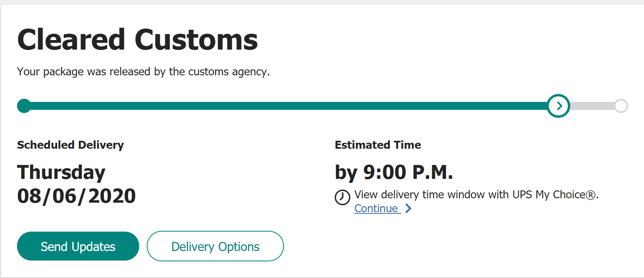Viewport: 644px width, 278px height.
Task: Click the 08/06/2020 delivery date
Action: tap(77, 196)
